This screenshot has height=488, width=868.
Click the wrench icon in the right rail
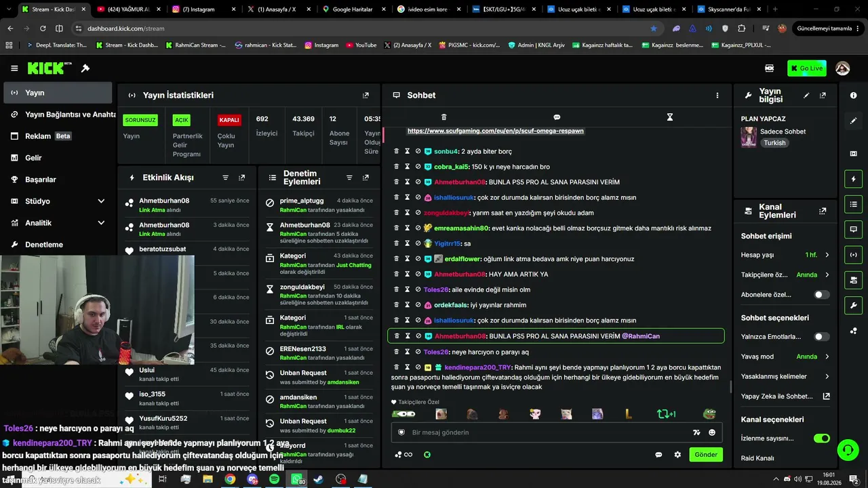pos(853,305)
